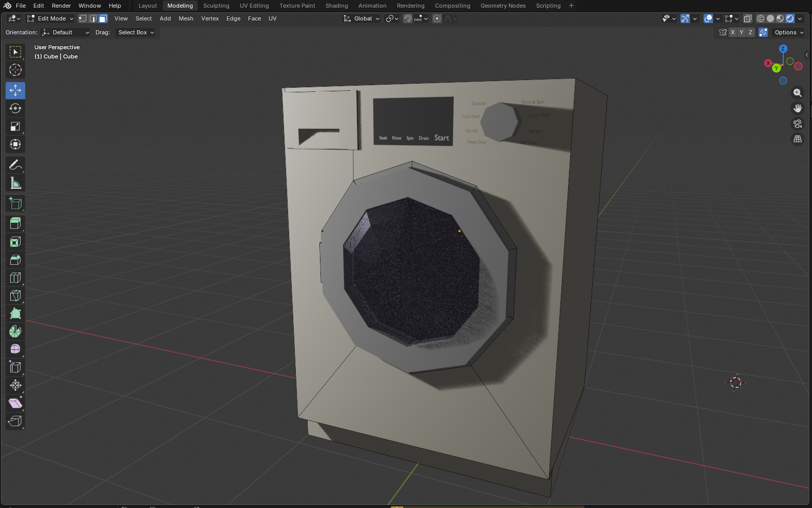Viewport: 812px width, 508px height.
Task: Choose the Bevel tool
Action: tap(15, 260)
